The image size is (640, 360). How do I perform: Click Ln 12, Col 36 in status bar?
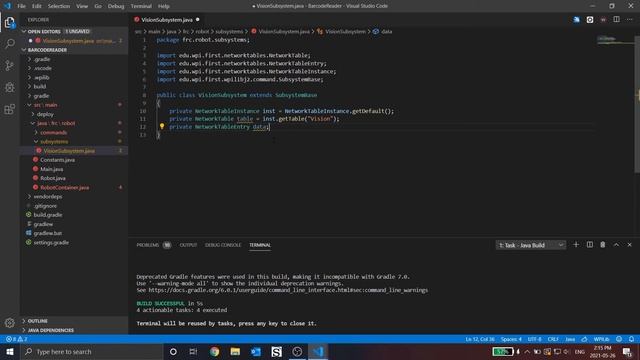click(x=480, y=339)
